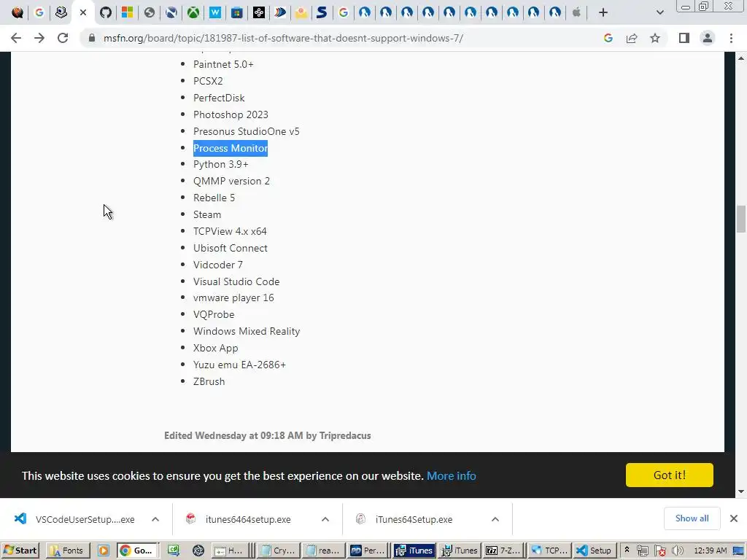The image size is (747, 560).
Task: Click 'ZBrush' list entry
Action: [x=209, y=382]
